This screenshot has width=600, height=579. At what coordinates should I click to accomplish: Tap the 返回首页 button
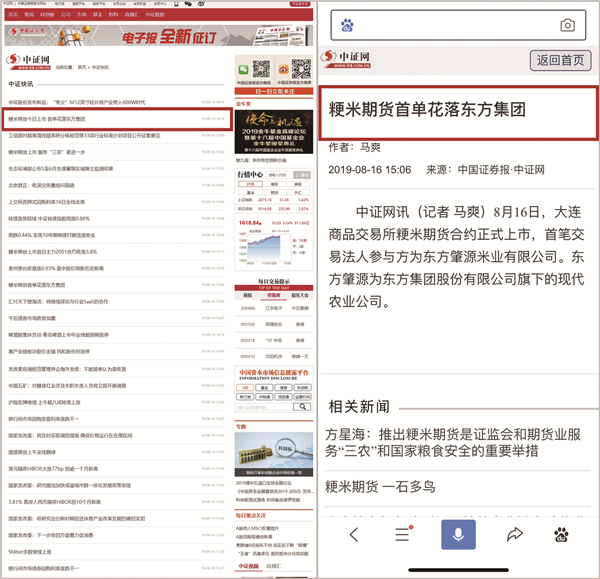[x=560, y=60]
